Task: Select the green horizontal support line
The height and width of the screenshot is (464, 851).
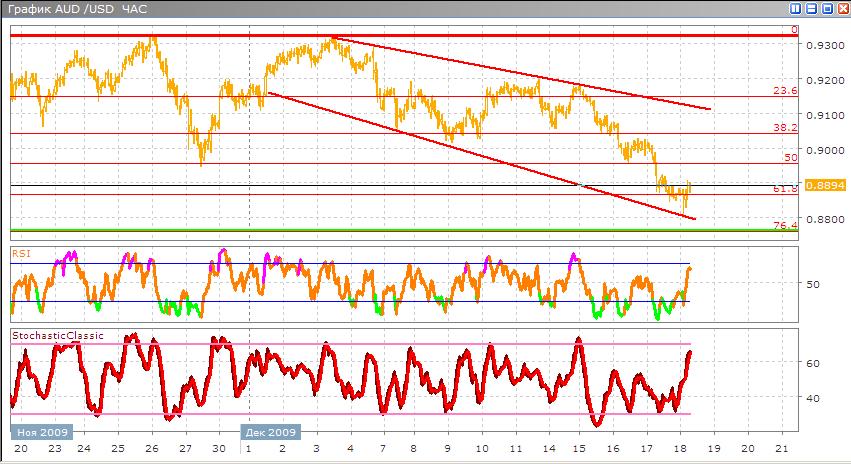Action: [400, 230]
